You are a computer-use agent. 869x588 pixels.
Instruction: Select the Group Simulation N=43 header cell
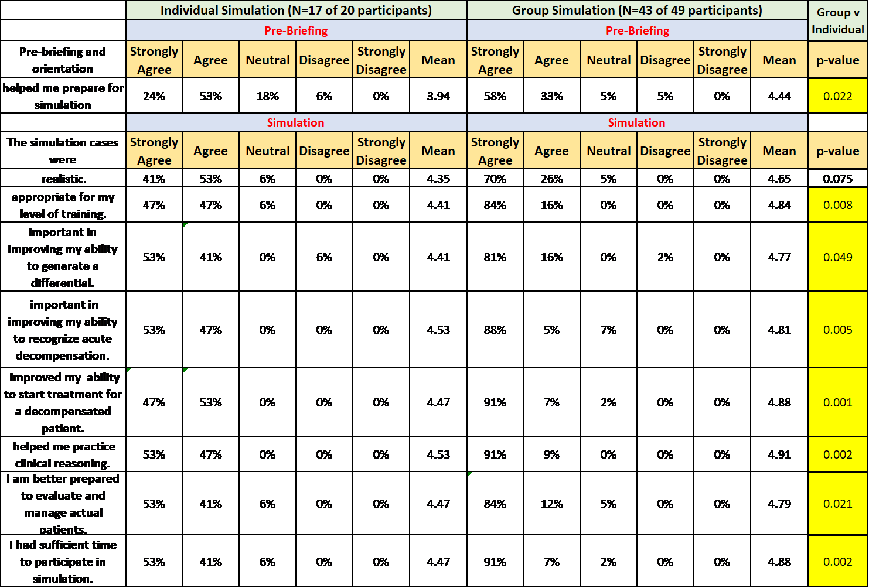coord(637,11)
